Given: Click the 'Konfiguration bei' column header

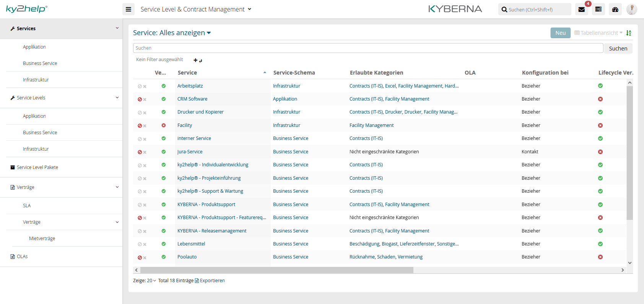Looking at the screenshot, I should (545, 73).
